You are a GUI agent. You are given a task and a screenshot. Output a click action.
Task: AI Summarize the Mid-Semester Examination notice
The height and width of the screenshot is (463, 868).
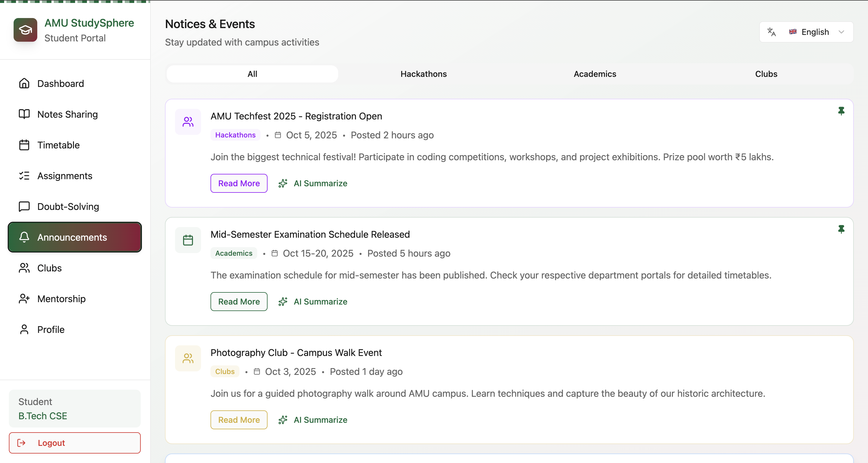point(313,302)
